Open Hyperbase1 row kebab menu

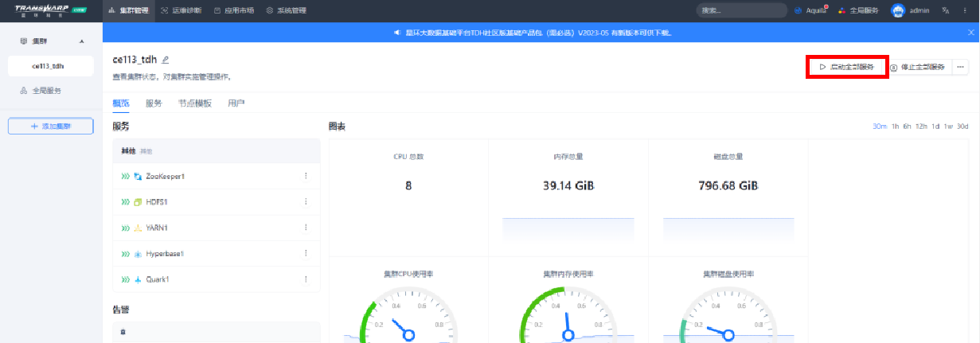[x=306, y=254]
